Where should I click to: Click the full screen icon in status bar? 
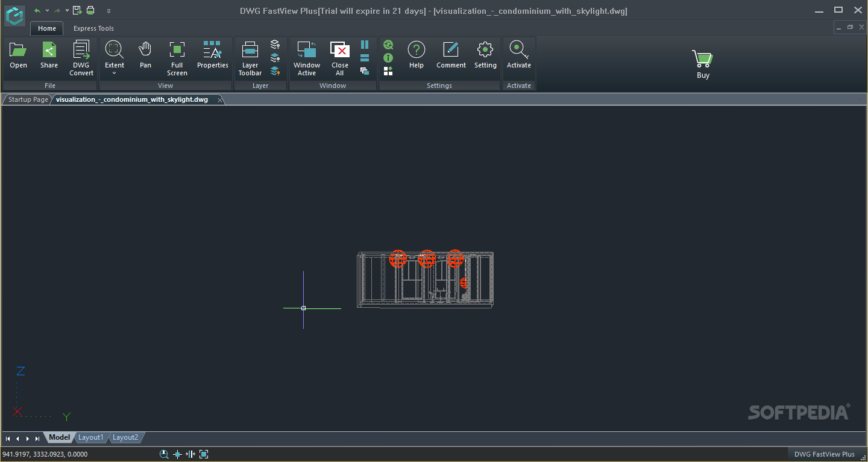pos(204,454)
